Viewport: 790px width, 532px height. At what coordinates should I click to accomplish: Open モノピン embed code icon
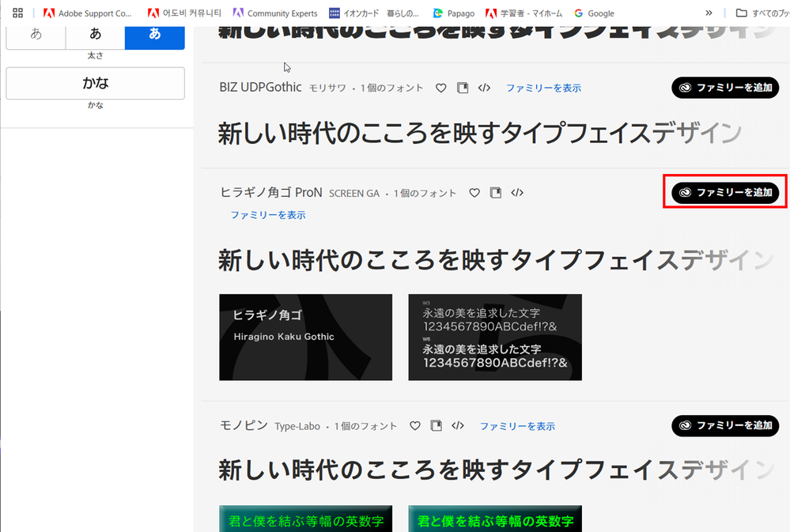click(458, 426)
